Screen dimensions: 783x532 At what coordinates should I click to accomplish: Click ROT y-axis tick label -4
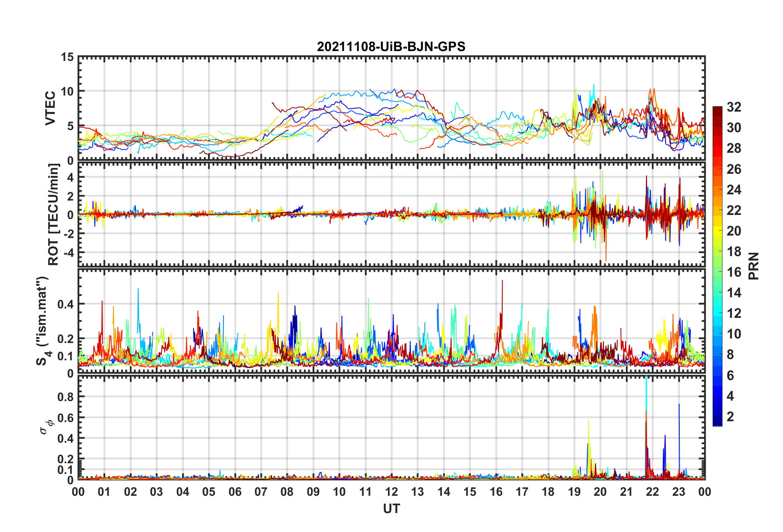coord(70,252)
